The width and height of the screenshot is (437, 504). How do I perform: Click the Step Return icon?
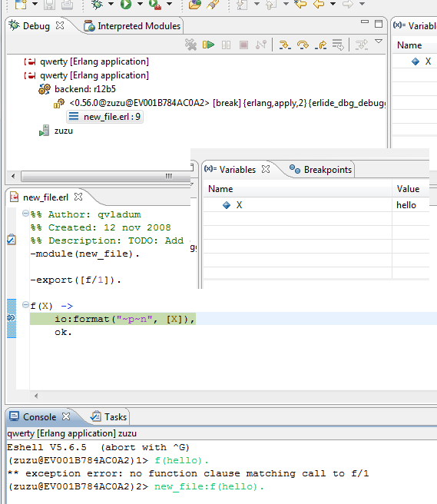coord(321,45)
